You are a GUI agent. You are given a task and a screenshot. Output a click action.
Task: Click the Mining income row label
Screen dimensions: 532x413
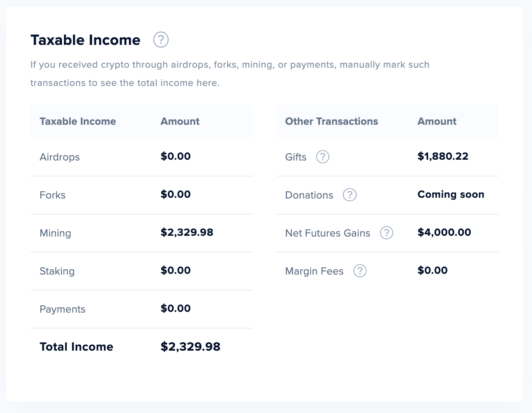click(55, 233)
